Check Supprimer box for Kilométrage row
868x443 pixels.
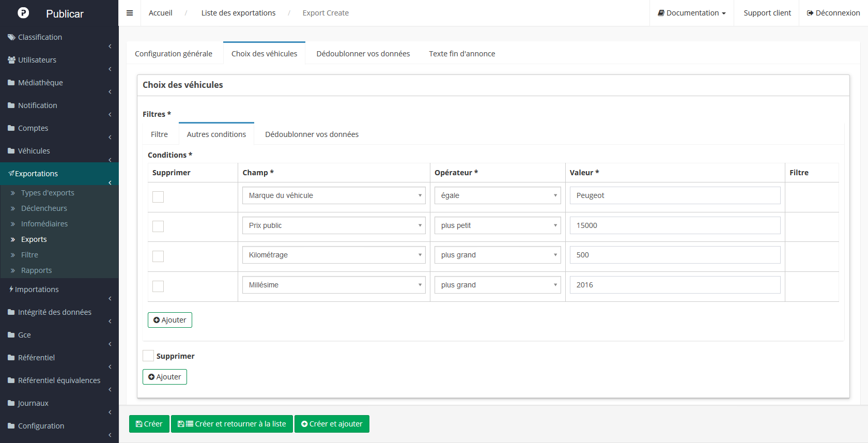(x=158, y=256)
